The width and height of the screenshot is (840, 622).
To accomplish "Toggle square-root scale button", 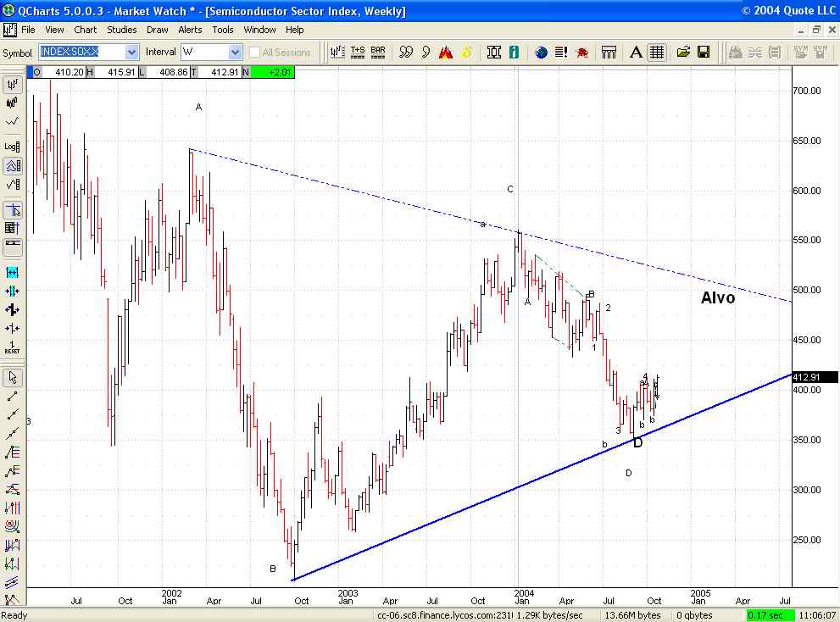I will (12, 185).
